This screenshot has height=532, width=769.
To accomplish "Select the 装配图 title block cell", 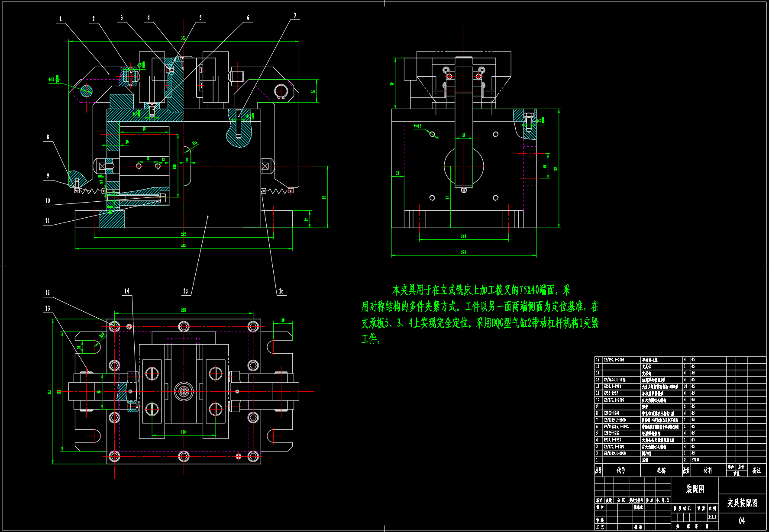I will pyautogui.click(x=695, y=489).
